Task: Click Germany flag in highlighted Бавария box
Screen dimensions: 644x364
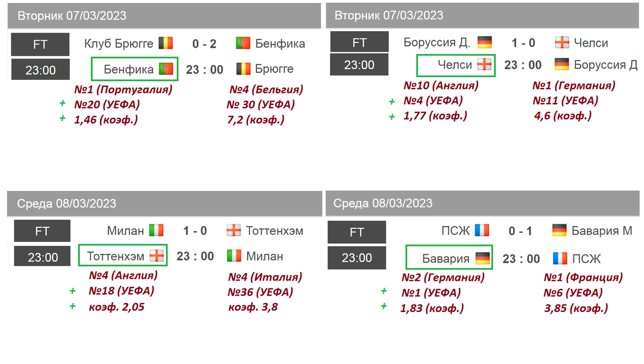Action: click(482, 259)
